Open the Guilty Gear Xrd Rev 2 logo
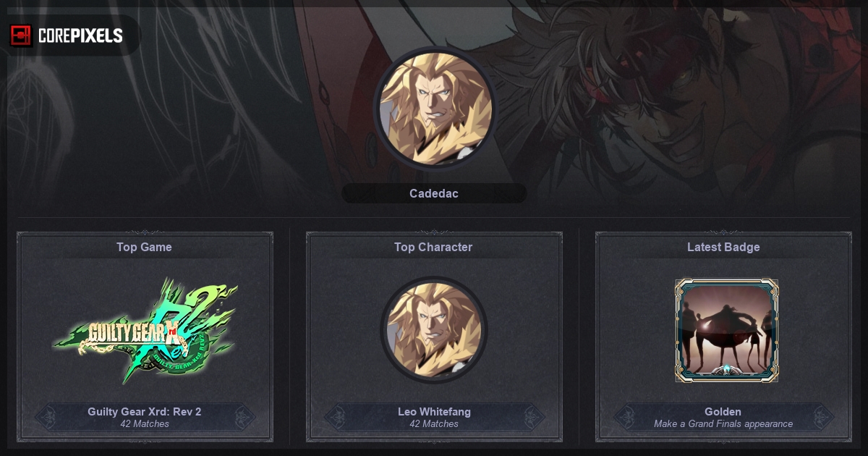The image size is (868, 456). (x=145, y=331)
